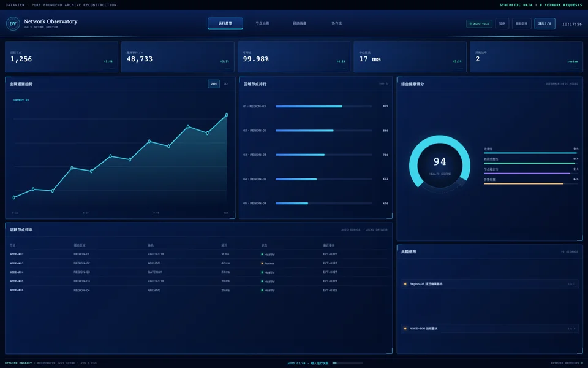Viewport: 588px width, 368px height.
Task: Click the footer auto-progress bar
Action: 347,363
